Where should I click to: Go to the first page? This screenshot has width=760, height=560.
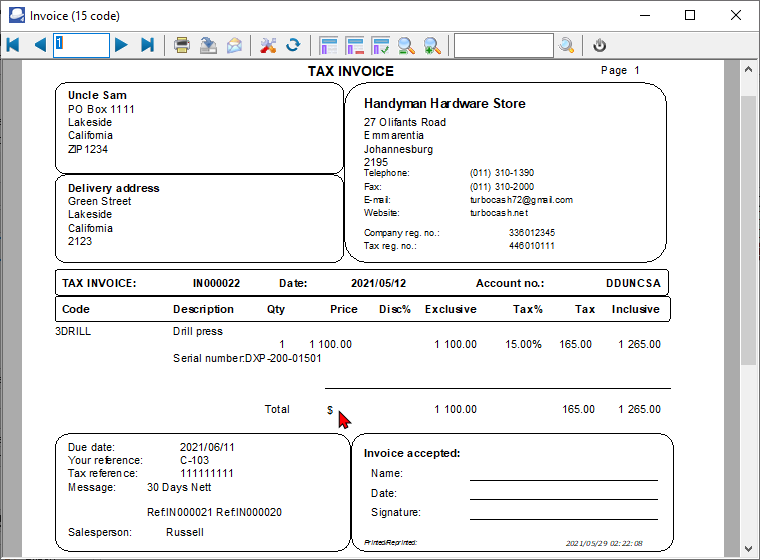(13, 45)
